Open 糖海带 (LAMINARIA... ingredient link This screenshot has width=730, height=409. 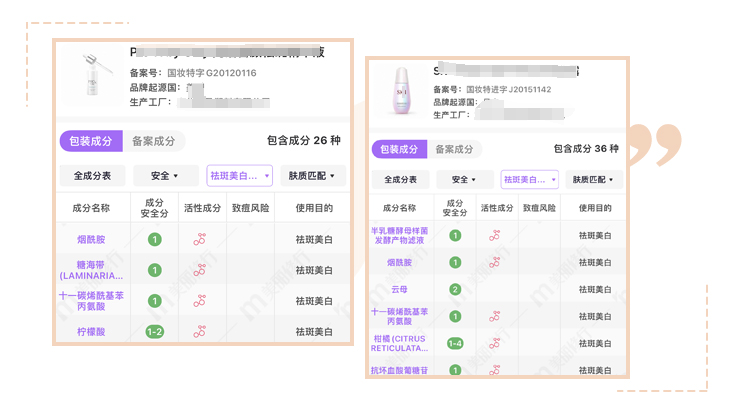91,270
